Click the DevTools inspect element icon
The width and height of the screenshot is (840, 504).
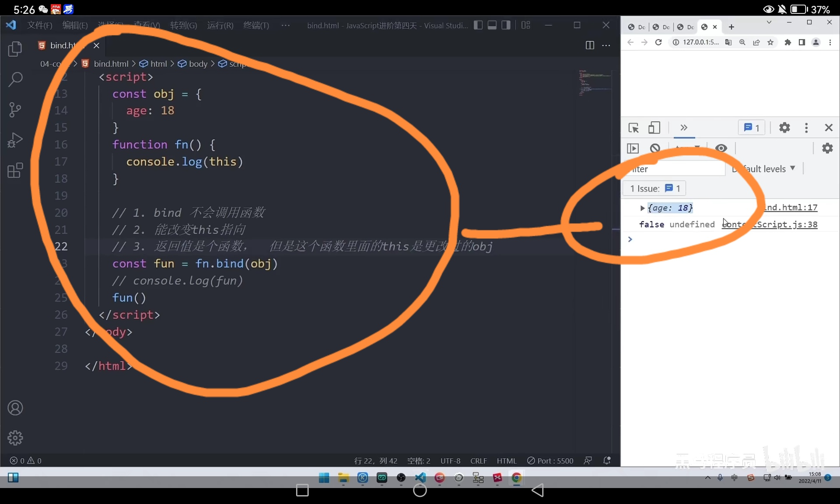633,128
